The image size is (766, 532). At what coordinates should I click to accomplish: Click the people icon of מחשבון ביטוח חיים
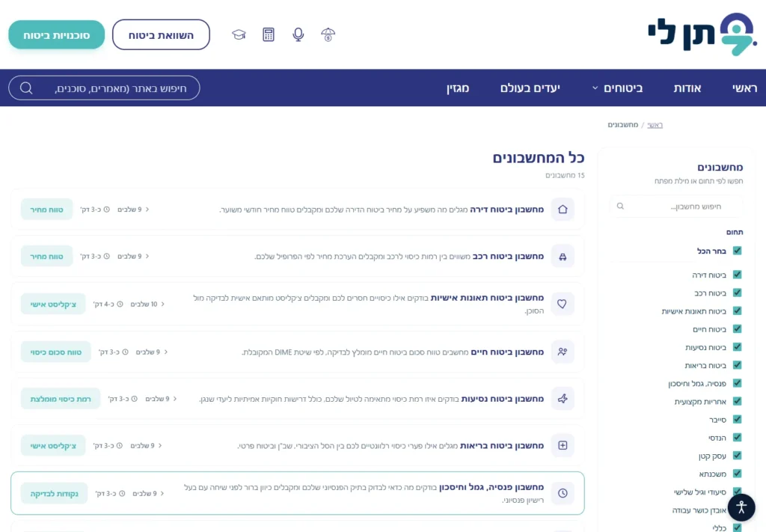(563, 352)
